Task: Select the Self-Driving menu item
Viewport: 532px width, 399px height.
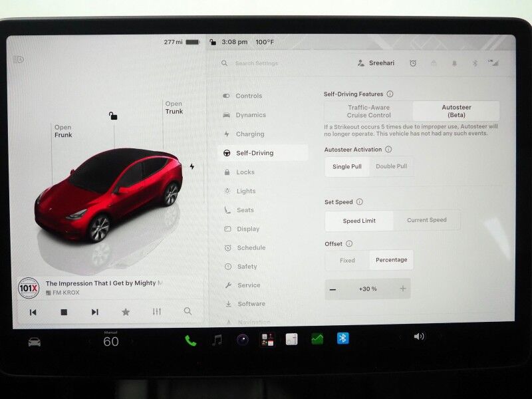Action: [x=263, y=153]
